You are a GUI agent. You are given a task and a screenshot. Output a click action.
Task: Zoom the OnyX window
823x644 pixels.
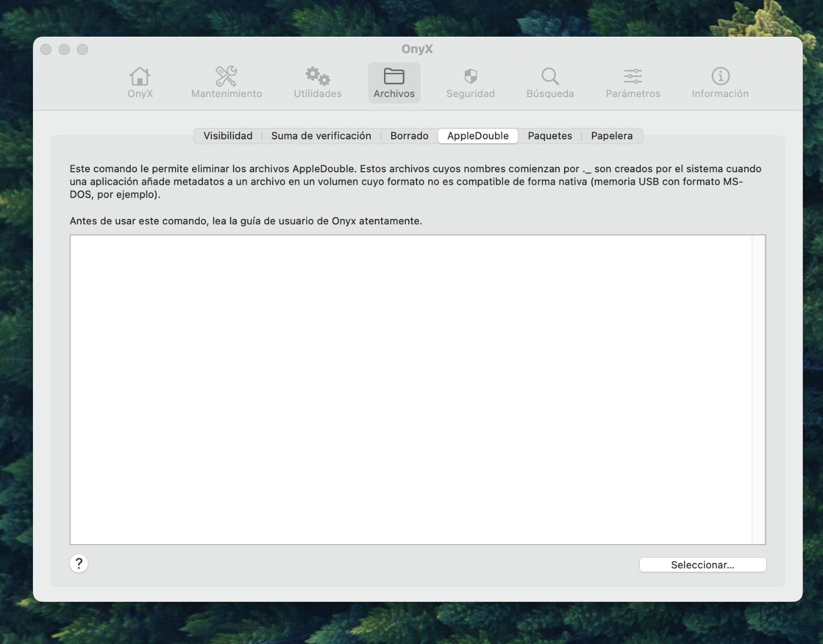(x=82, y=49)
